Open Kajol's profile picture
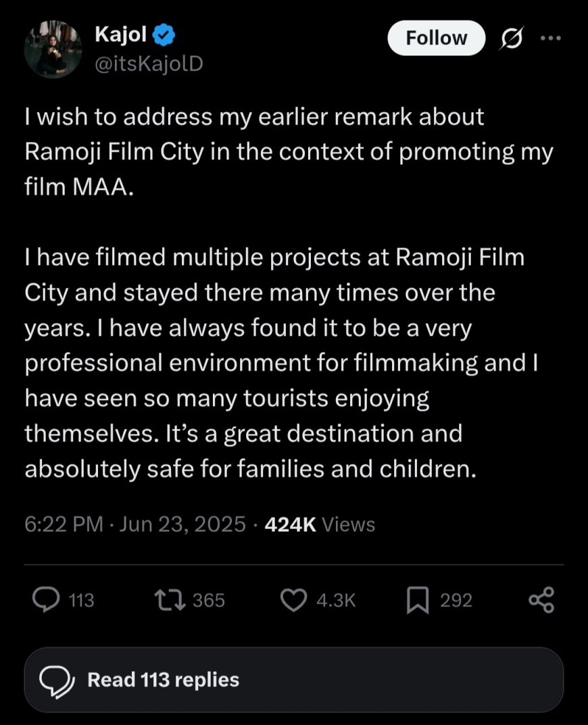Viewport: 588px width, 725px height. click(x=53, y=49)
